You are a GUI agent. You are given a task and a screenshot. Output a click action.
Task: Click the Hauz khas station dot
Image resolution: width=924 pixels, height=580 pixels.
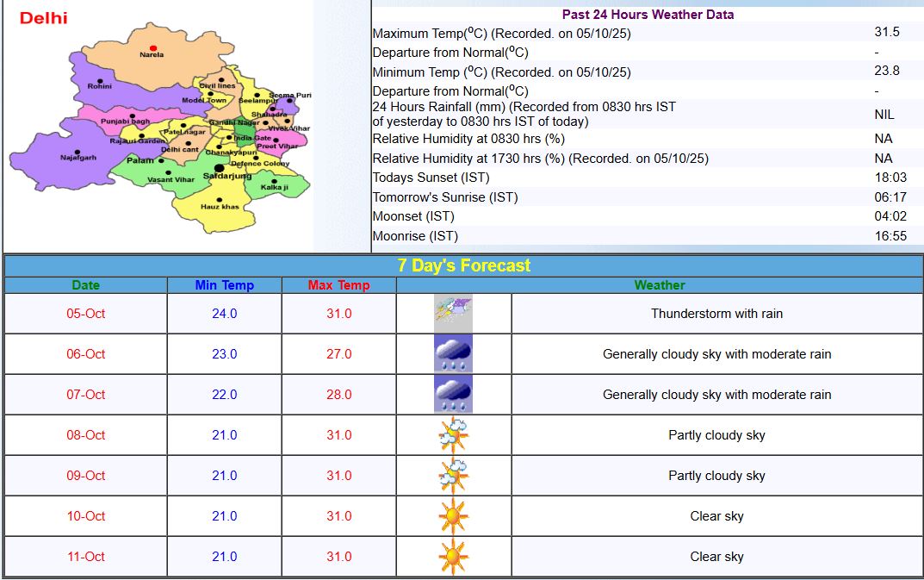pyautogui.click(x=220, y=199)
